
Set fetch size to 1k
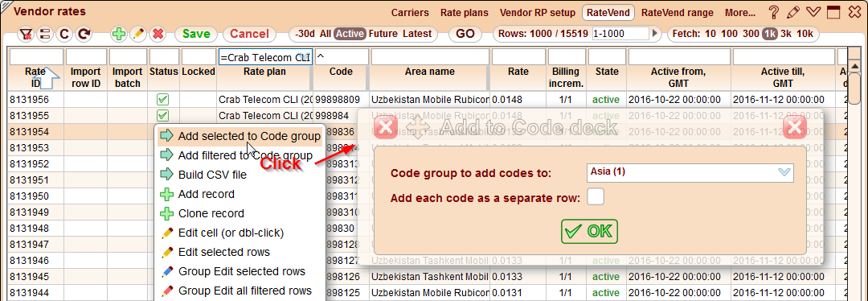coord(770,34)
